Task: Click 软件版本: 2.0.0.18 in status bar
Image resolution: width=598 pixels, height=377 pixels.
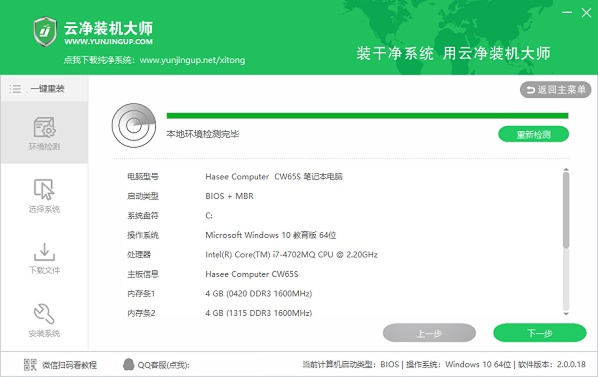Action: (551, 364)
